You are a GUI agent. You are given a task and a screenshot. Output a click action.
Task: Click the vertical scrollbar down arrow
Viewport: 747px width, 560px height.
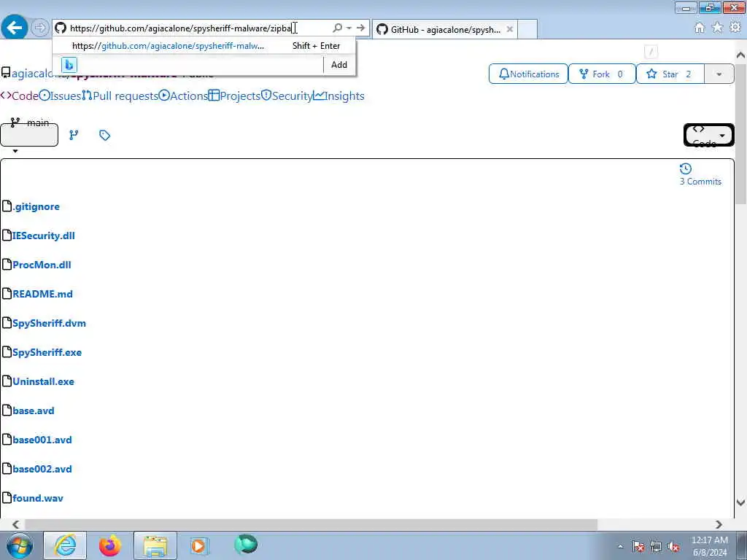coord(741,502)
